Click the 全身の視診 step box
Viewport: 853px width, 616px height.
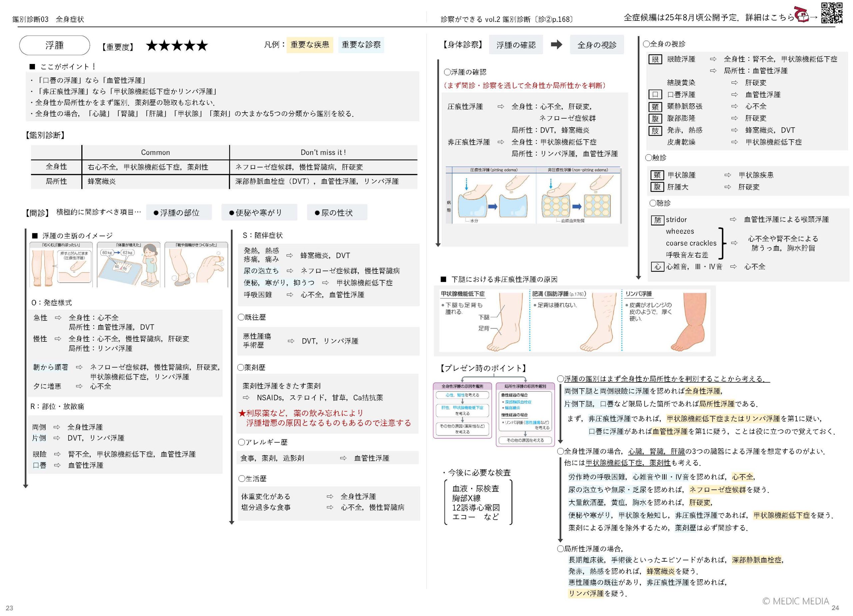597,45
